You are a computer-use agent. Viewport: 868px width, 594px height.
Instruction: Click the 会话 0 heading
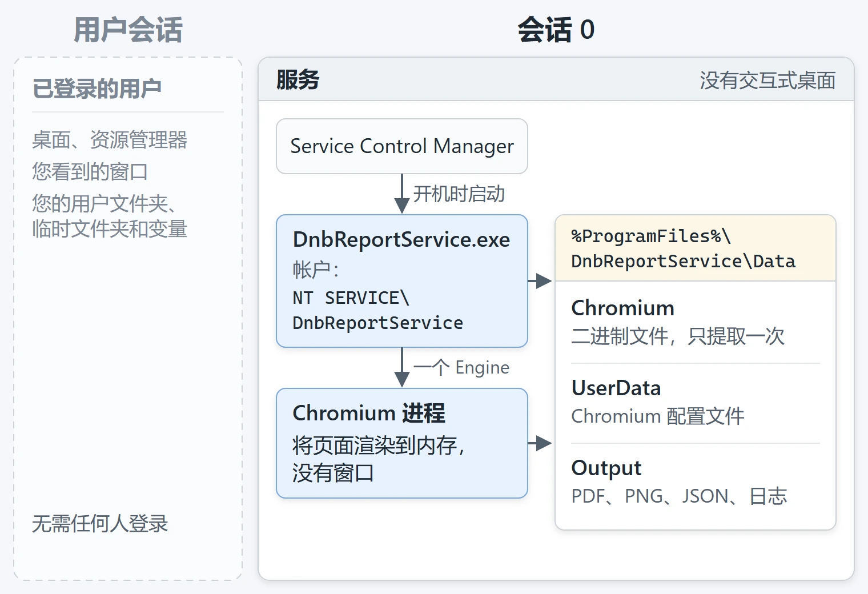pyautogui.click(x=556, y=30)
